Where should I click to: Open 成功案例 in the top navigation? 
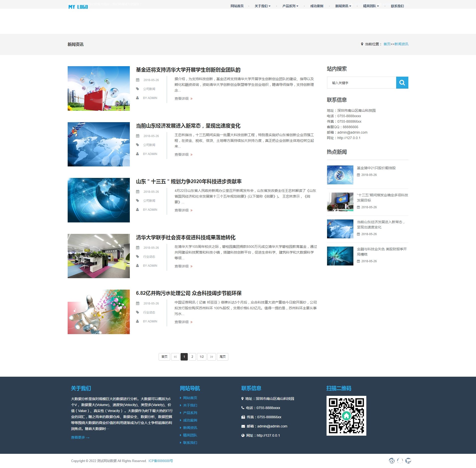pos(317,6)
